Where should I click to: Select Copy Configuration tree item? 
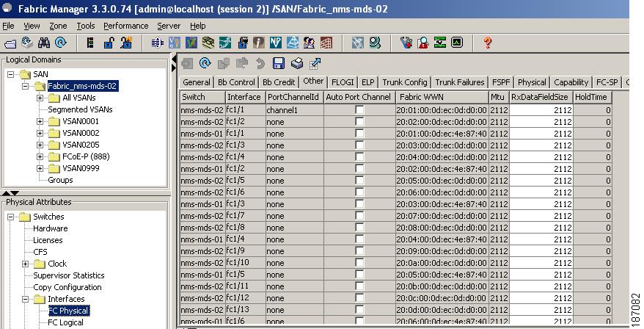coord(67,287)
